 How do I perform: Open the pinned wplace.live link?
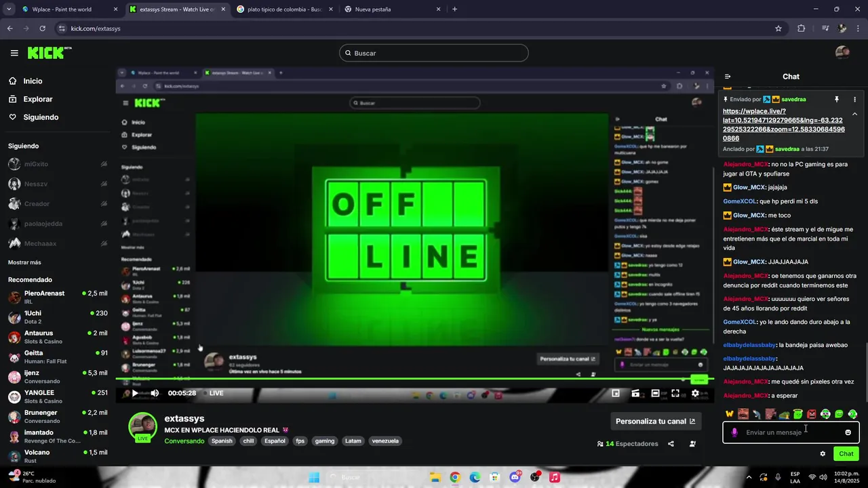[x=784, y=125]
